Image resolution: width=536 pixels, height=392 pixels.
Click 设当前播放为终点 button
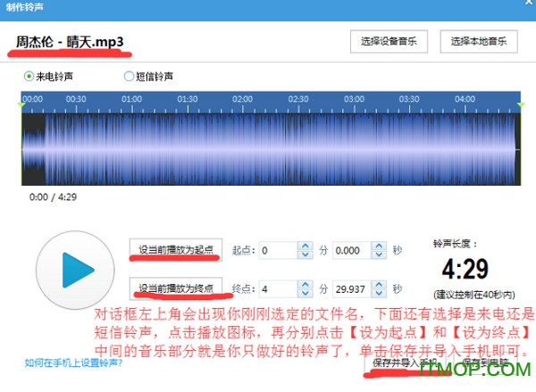point(176,288)
